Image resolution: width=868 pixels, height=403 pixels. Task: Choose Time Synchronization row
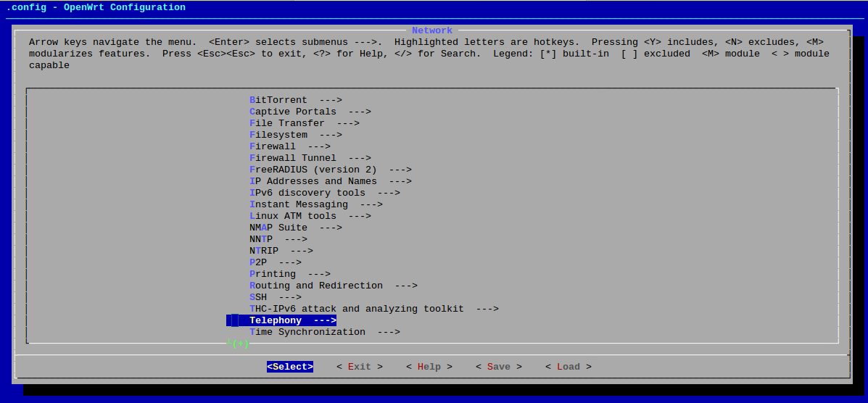325,333
